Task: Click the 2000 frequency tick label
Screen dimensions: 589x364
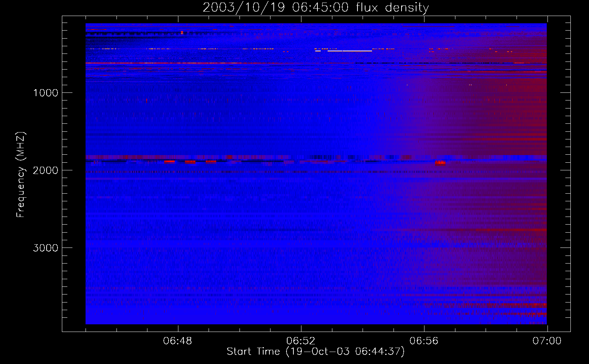Action: point(46,170)
